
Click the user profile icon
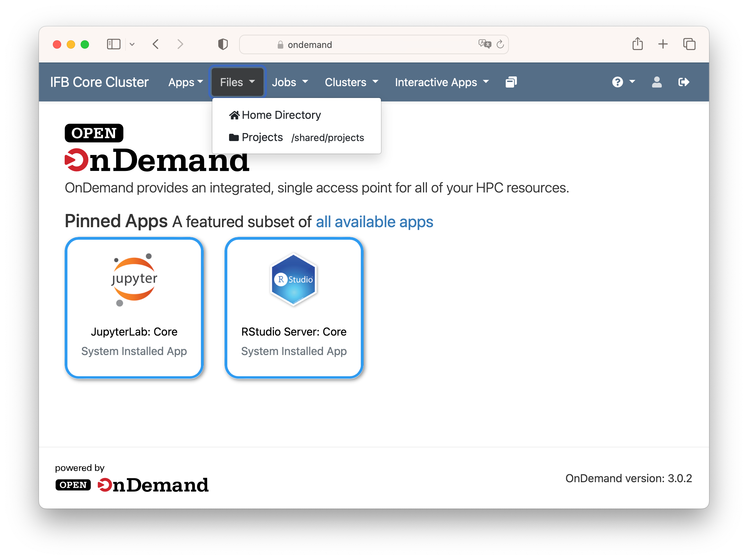657,82
